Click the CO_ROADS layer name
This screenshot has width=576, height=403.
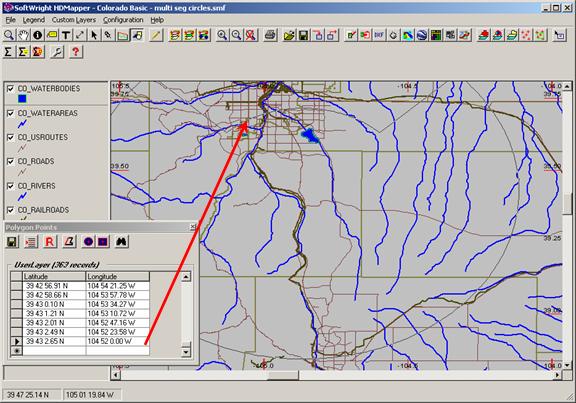tap(36, 161)
